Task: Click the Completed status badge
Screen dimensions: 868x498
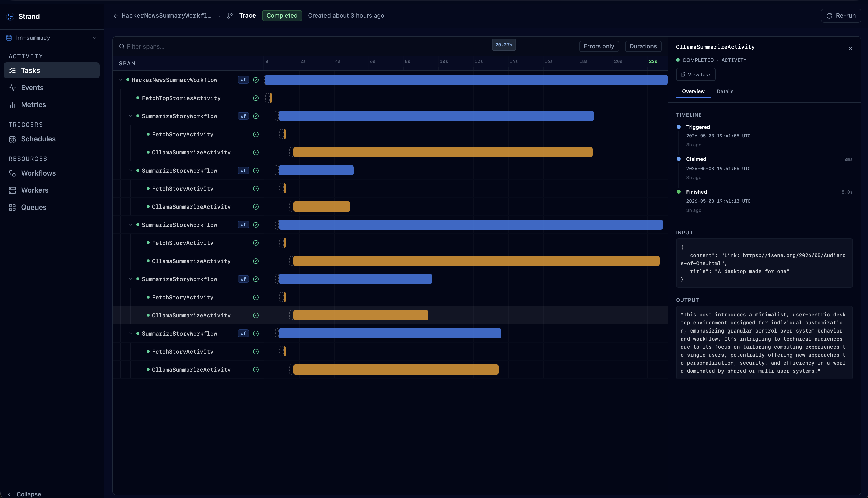Action: 282,15
